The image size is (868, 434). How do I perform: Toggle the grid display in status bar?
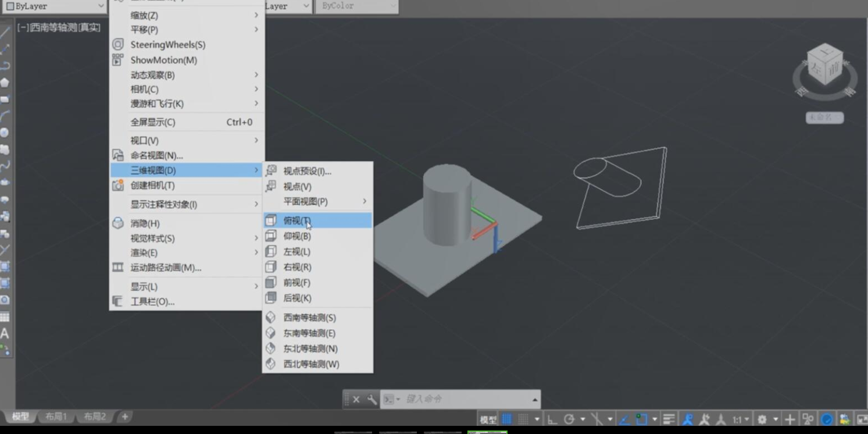coord(507,419)
